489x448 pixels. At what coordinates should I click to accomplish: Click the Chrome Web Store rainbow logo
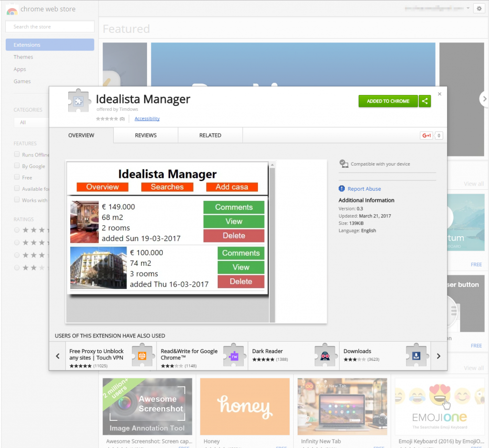(12, 10)
